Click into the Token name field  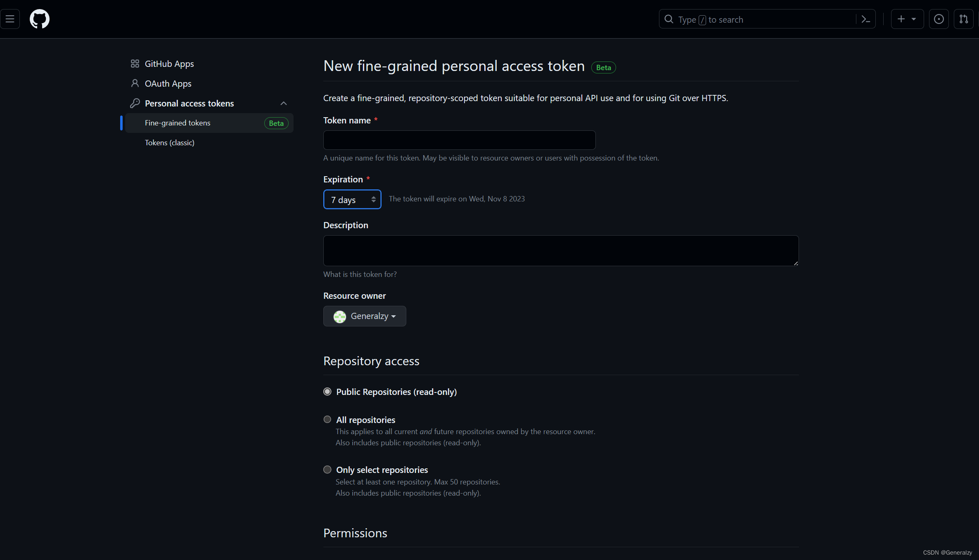[459, 140]
